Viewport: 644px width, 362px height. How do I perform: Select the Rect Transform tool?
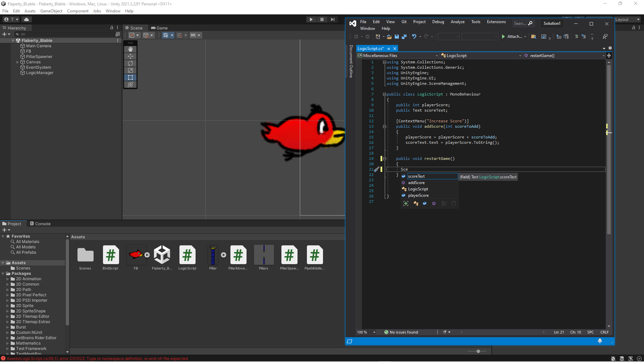130,77
